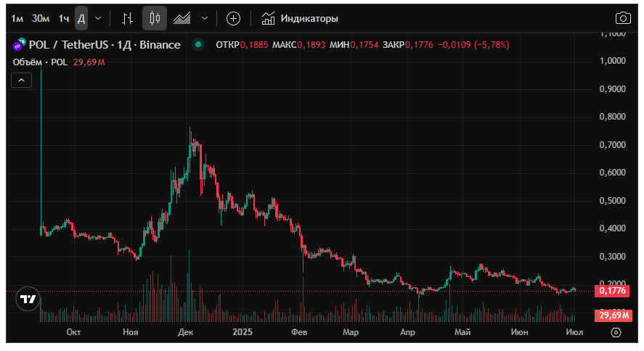Click the TradingView logo button
Viewport: 644px width, 351px height.
click(x=28, y=299)
